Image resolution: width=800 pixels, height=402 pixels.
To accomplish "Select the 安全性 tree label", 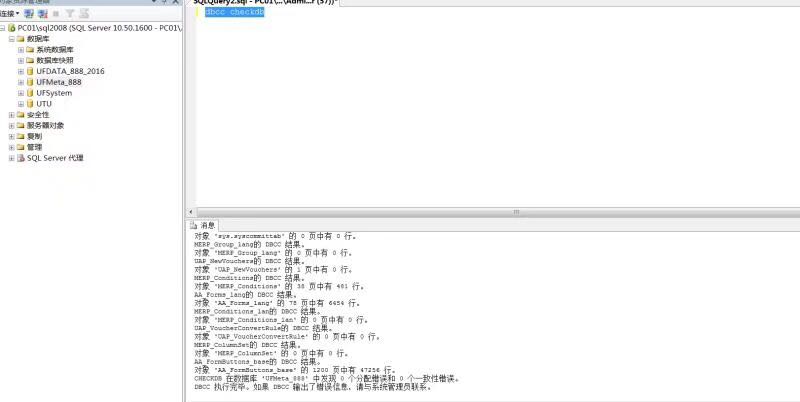I will tap(38, 115).
